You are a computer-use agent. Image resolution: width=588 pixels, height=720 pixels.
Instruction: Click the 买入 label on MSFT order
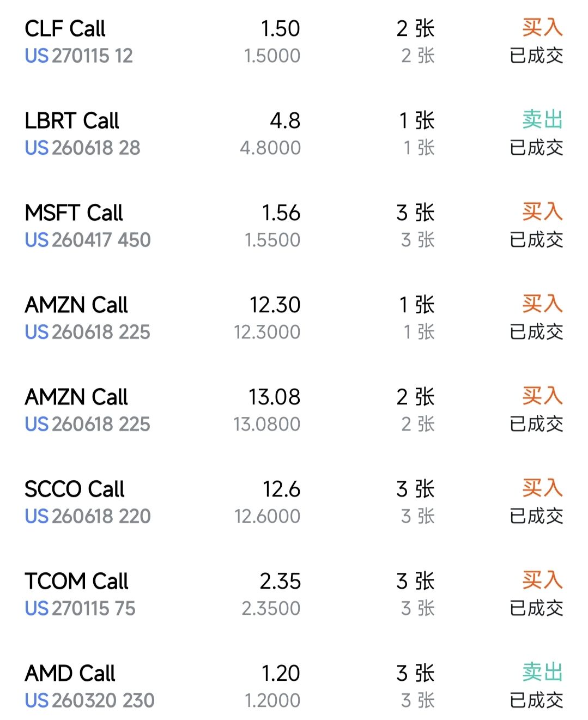pos(542,211)
